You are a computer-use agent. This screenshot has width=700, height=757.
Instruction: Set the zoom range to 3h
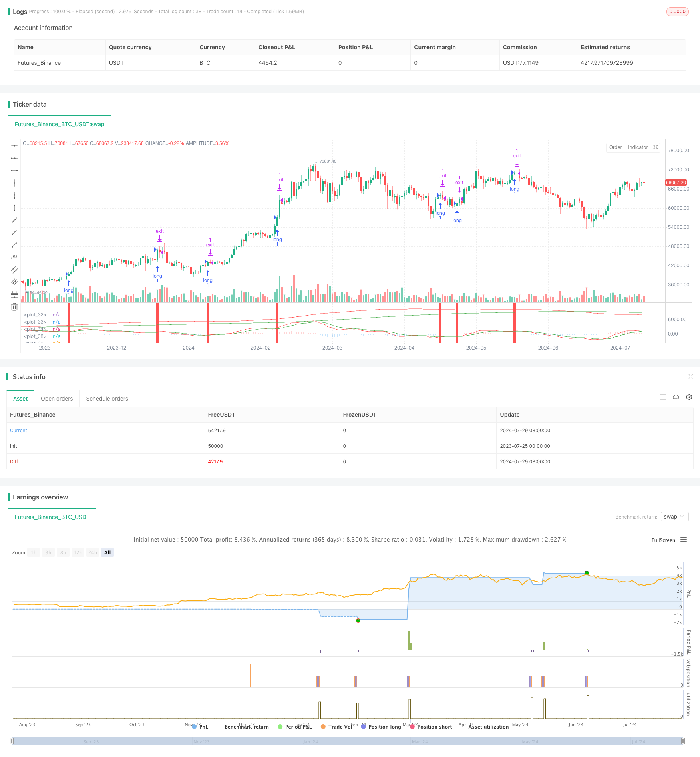click(48, 552)
